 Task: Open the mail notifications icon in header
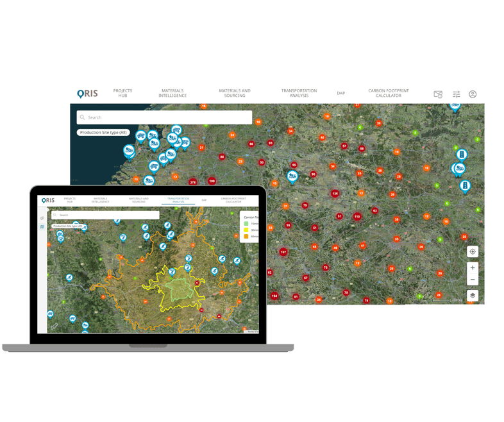[x=438, y=94]
